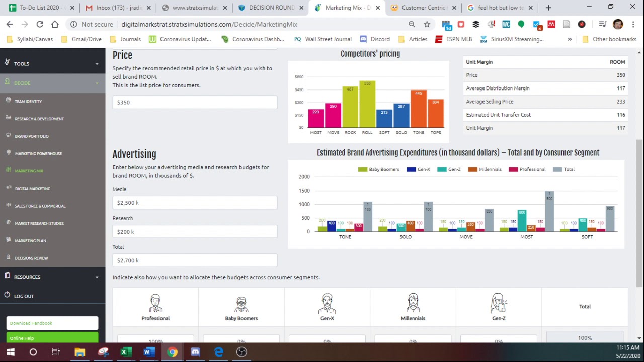
Task: Open Journals bookmark folder
Action: (125, 39)
